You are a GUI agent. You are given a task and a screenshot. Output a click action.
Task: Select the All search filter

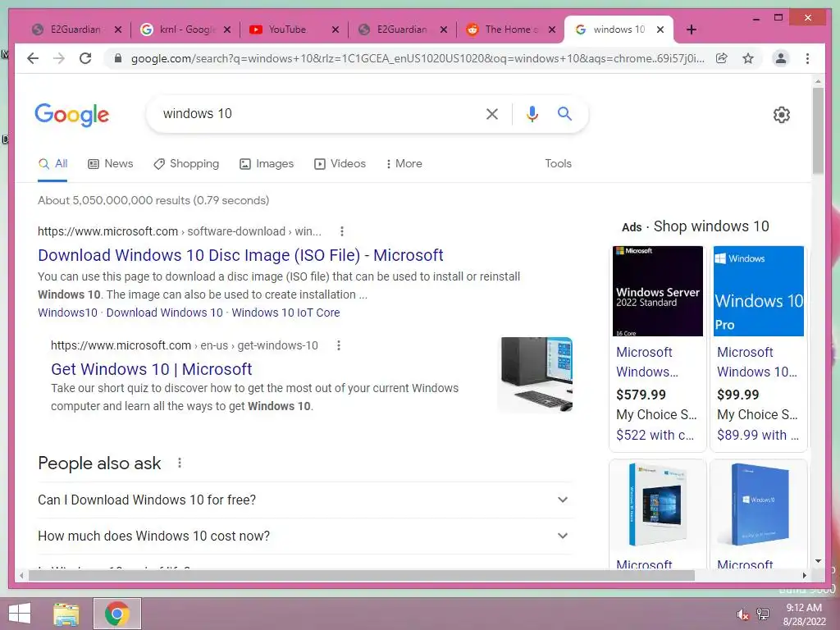52,164
